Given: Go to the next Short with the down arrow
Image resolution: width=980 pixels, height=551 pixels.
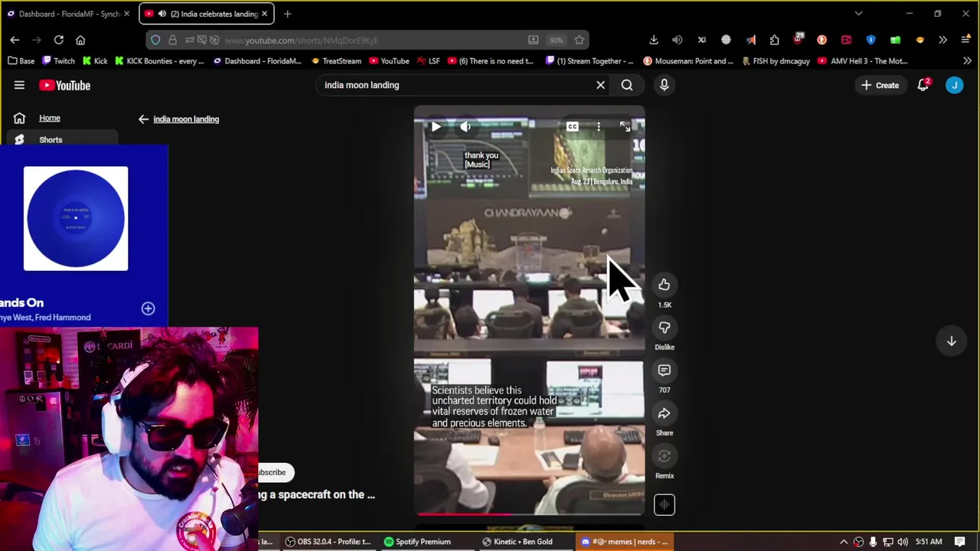Looking at the screenshot, I should click(951, 341).
